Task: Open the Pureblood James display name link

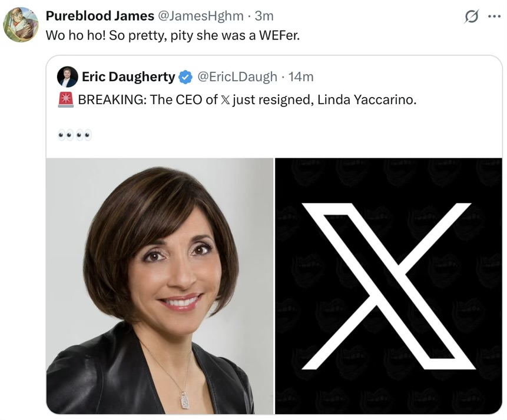Action: point(100,16)
